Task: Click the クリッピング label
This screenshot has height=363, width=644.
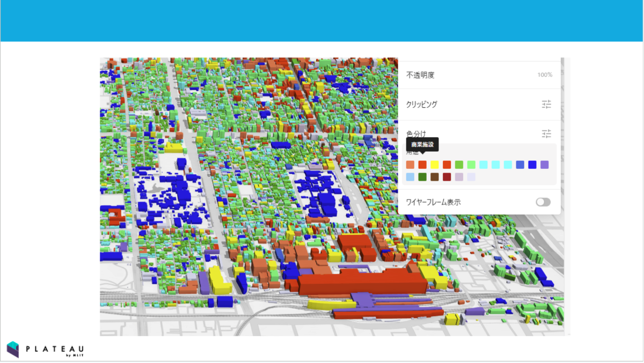Action: 422,105
